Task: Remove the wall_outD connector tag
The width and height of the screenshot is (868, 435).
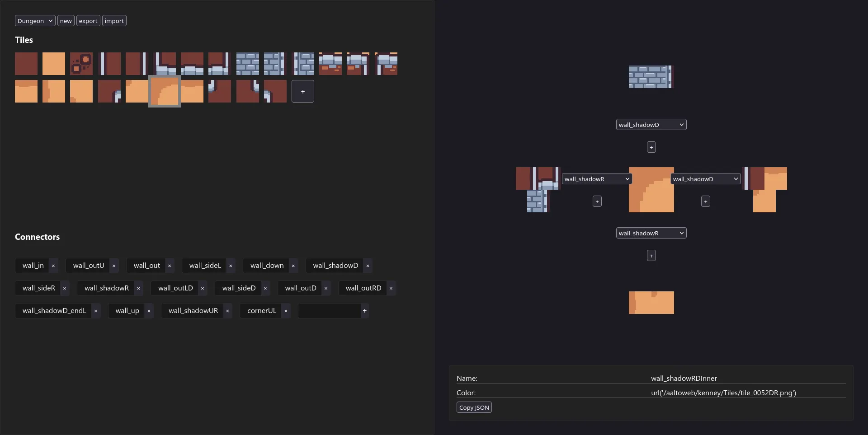Action: click(x=326, y=288)
